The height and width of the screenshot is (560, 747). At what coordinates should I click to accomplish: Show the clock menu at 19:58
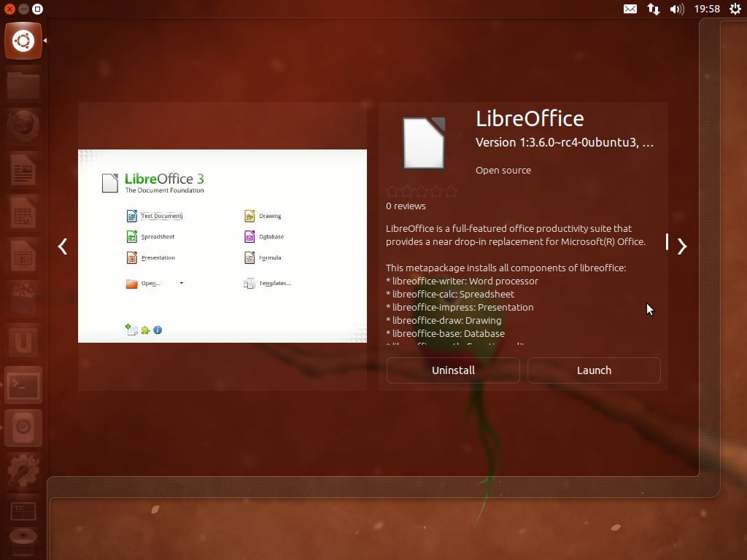click(707, 9)
